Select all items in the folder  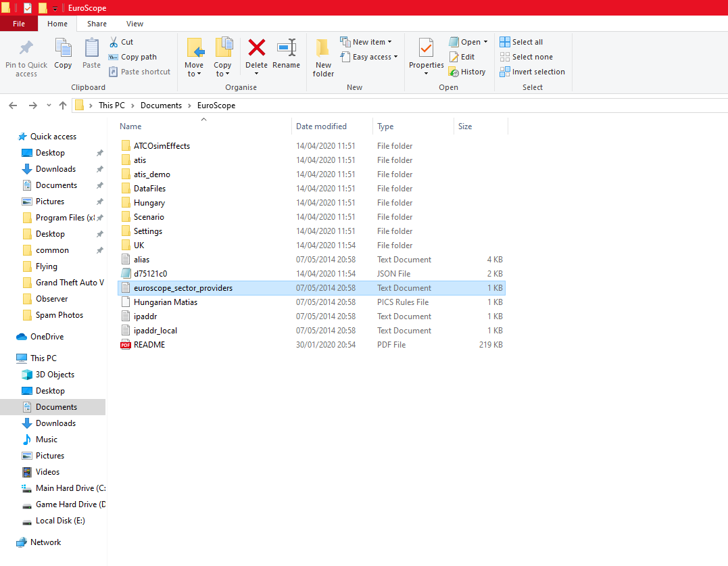click(x=521, y=41)
